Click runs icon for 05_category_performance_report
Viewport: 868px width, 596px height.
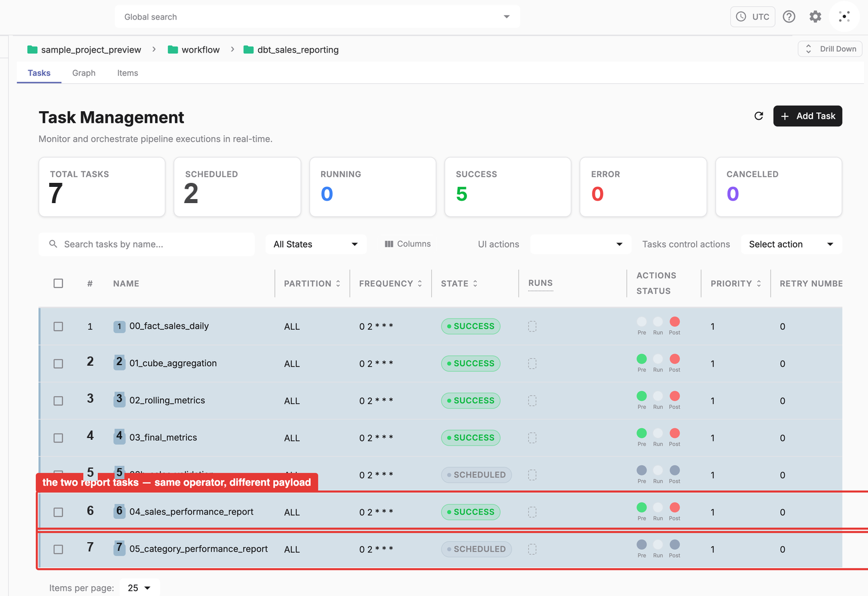tap(532, 549)
